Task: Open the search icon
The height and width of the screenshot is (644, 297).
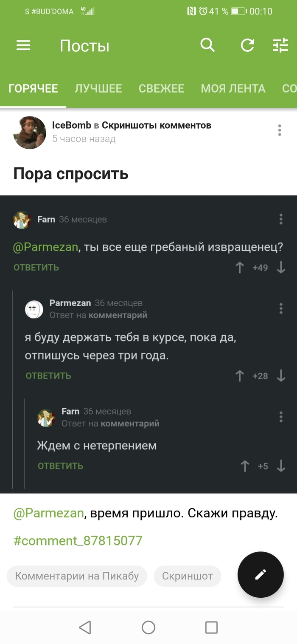Action: pyautogui.click(x=207, y=45)
